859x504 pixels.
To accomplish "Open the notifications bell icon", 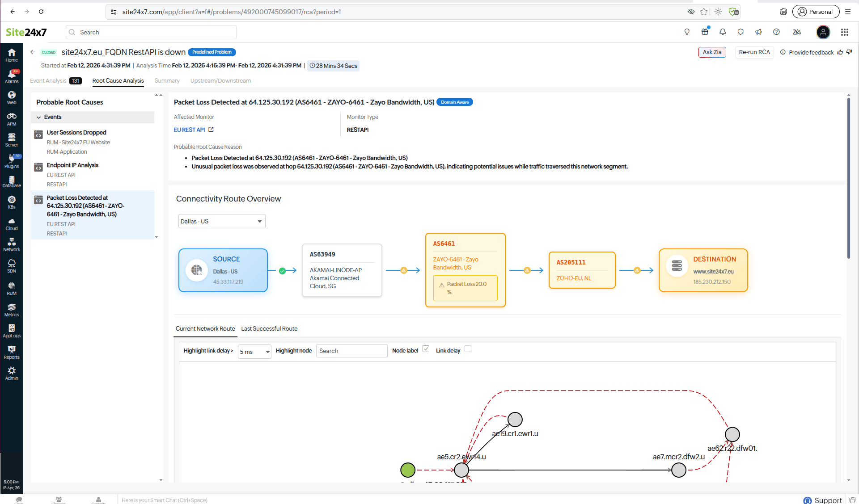I will coord(723,32).
